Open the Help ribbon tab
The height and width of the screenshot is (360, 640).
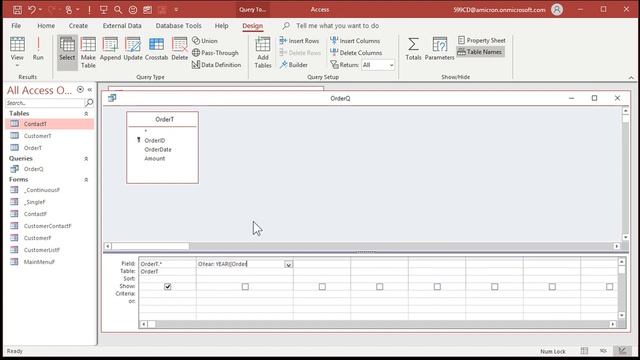pyautogui.click(x=222, y=26)
